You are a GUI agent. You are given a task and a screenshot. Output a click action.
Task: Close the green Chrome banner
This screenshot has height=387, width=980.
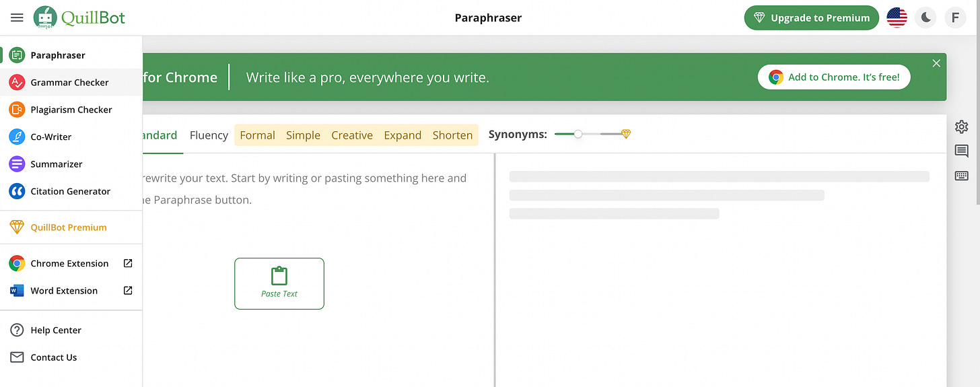click(936, 63)
